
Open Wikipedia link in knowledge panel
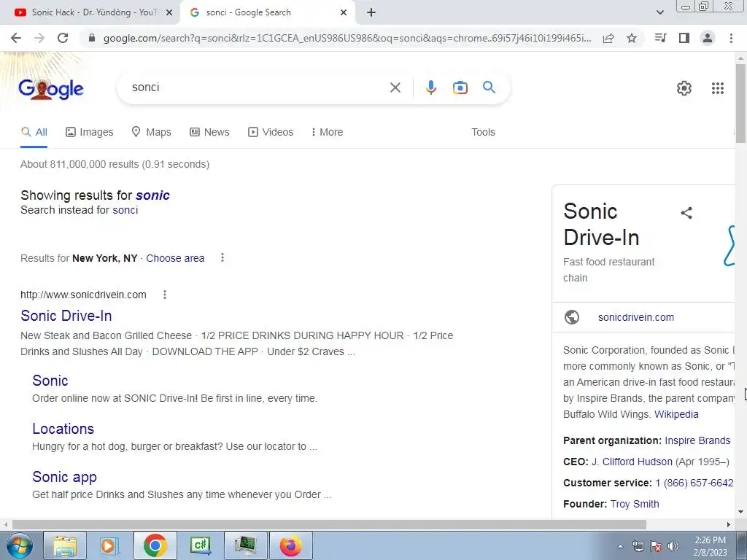pyautogui.click(x=676, y=414)
